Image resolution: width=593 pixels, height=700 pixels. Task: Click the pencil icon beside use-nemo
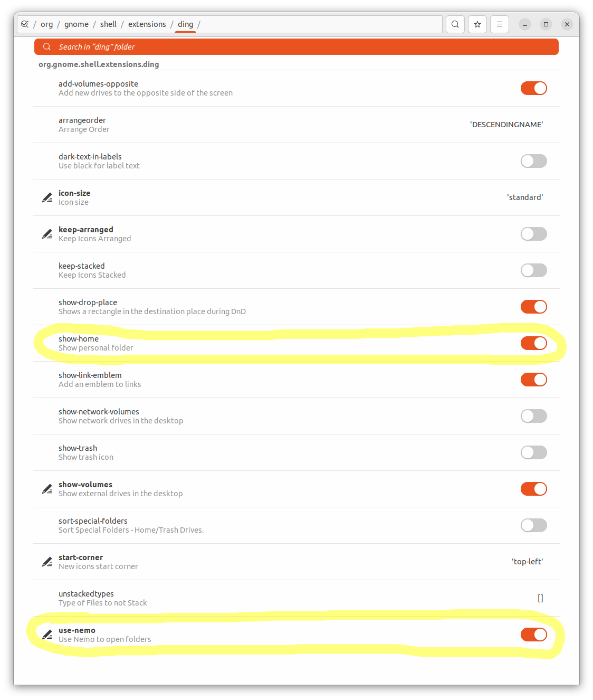47,635
